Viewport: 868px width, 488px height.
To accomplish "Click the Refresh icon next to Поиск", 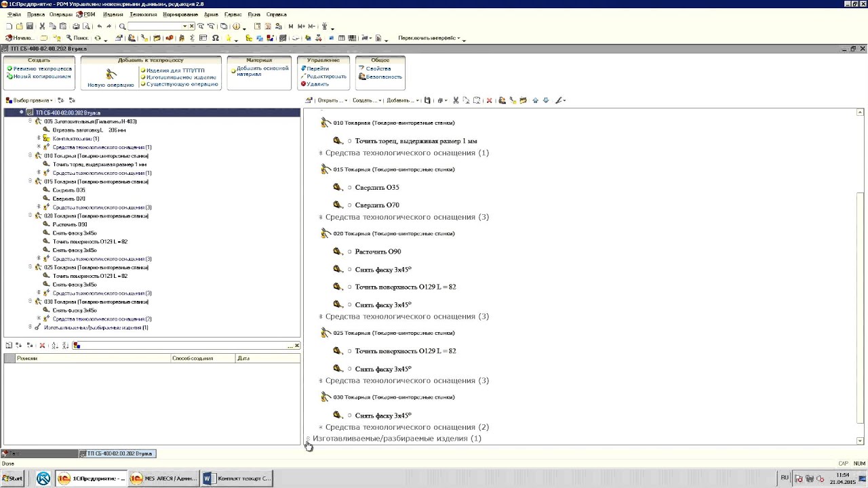I will (x=98, y=38).
